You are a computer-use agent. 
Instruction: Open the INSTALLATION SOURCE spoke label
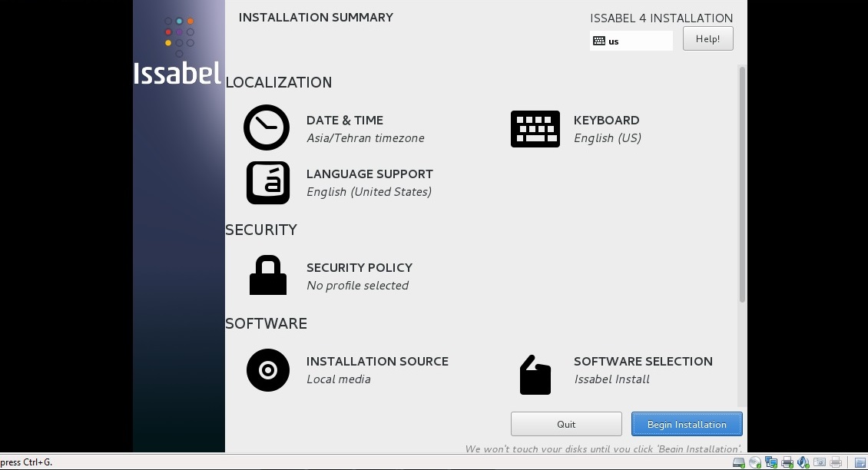pos(377,361)
